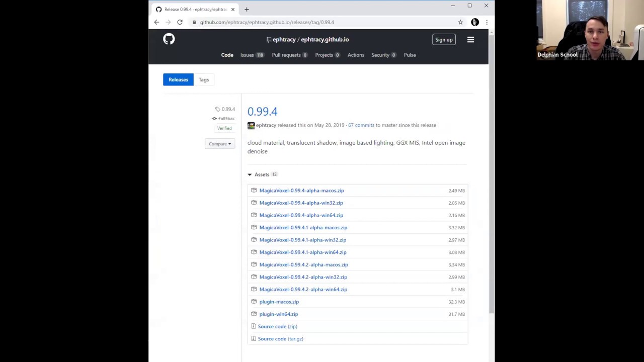Click package icon beside plugin-macos.zip
The height and width of the screenshot is (362, 644).
pyautogui.click(x=254, y=302)
